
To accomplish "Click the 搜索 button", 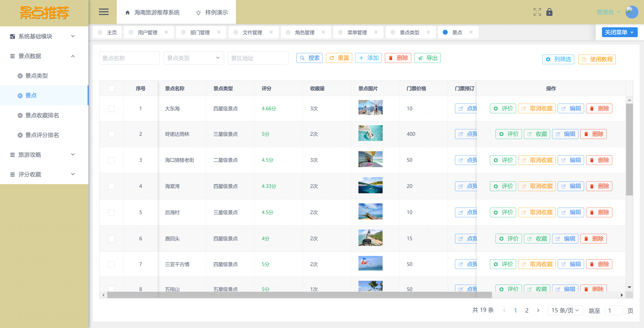I will [x=309, y=58].
